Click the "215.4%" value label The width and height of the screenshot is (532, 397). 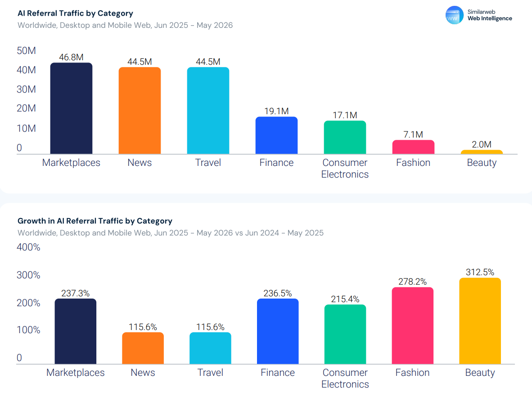(345, 299)
